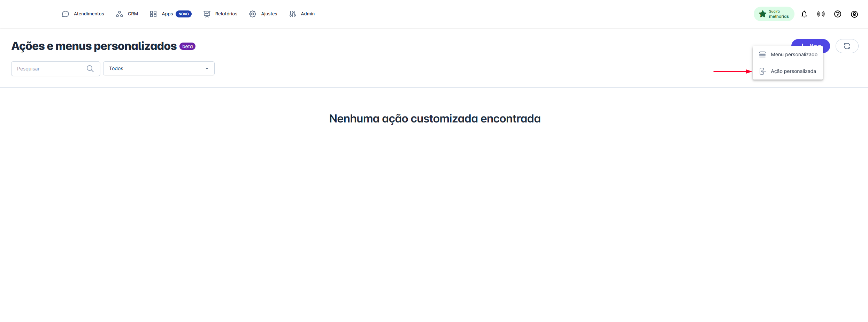
Task: Click the magnifier search icon
Action: [90, 69]
